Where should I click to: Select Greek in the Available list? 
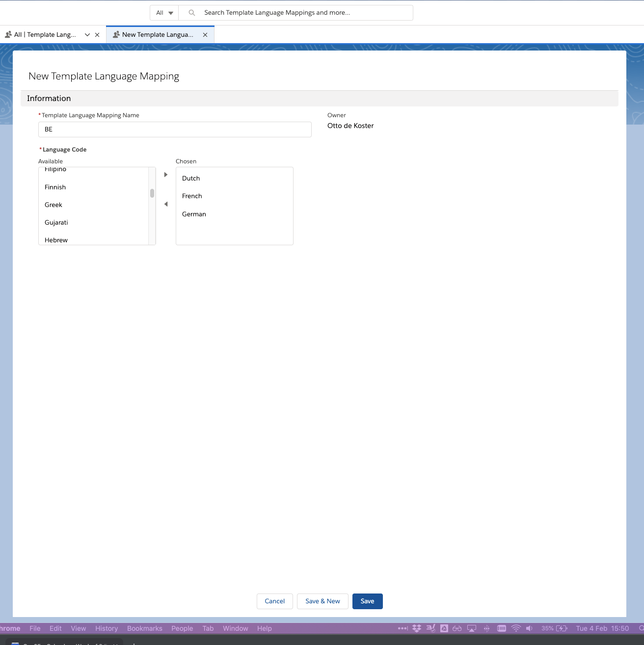pos(54,205)
